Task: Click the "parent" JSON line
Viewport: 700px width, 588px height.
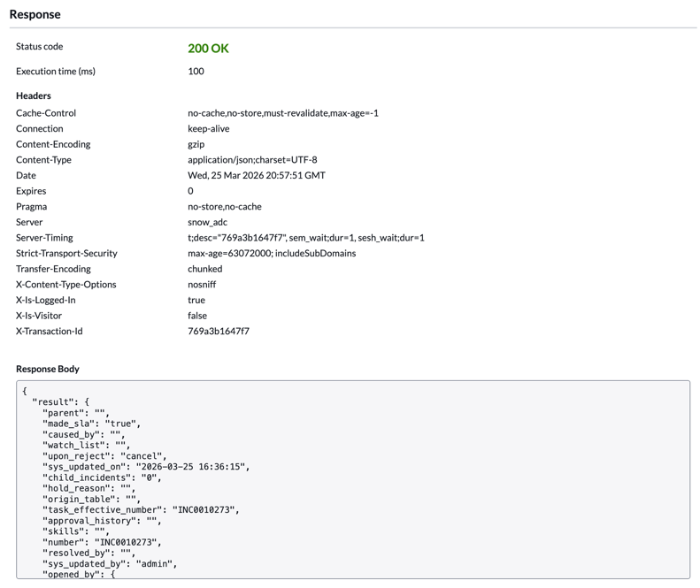Action: coord(76,413)
